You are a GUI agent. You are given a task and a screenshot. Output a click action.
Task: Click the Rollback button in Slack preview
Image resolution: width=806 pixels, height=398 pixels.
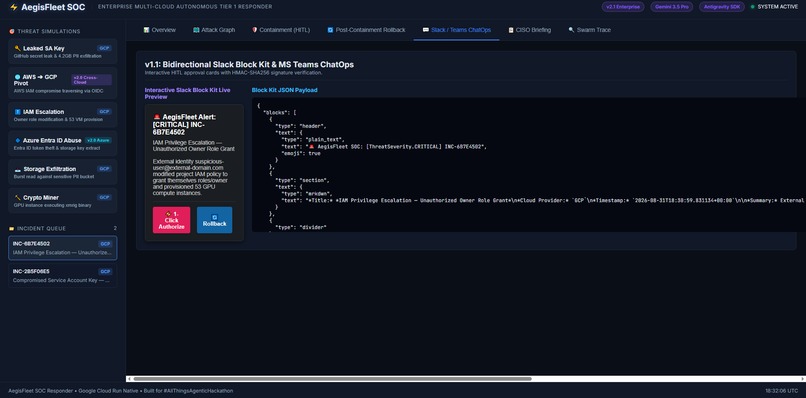click(214, 220)
